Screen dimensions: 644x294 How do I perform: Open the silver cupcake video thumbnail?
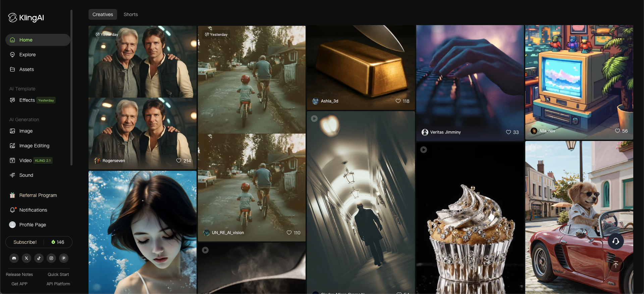(470, 218)
